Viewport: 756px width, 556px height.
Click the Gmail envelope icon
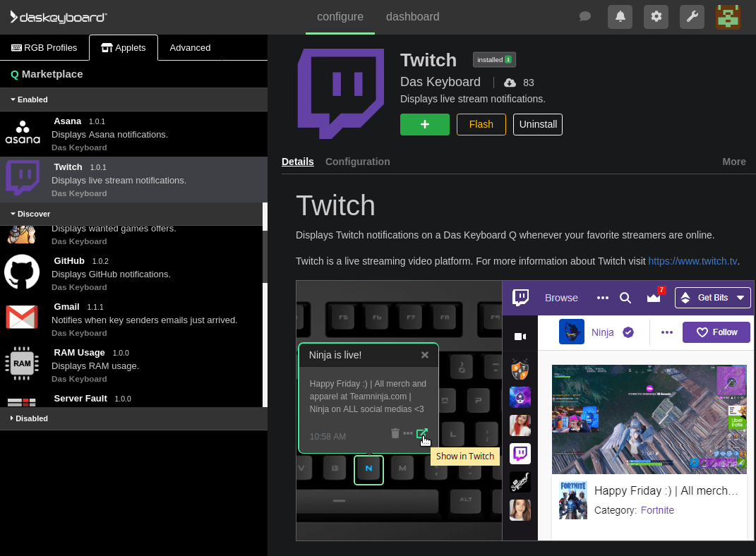click(22, 318)
